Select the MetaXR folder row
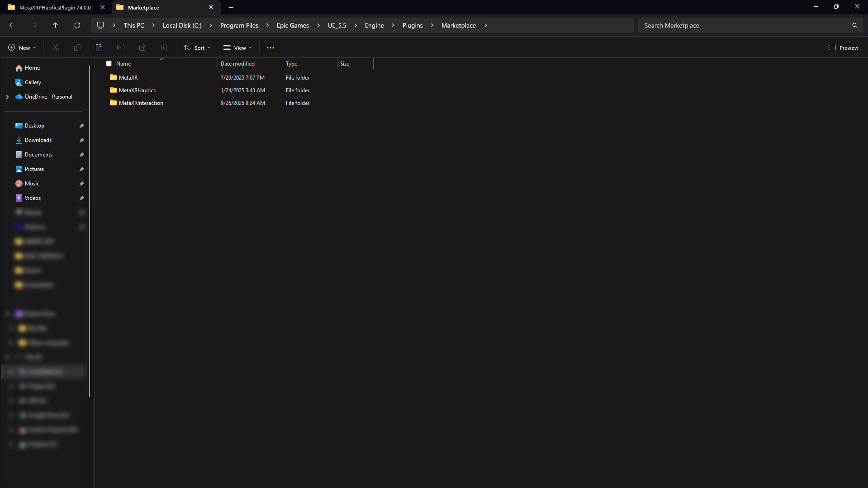The height and width of the screenshot is (488, 868). pos(240,78)
